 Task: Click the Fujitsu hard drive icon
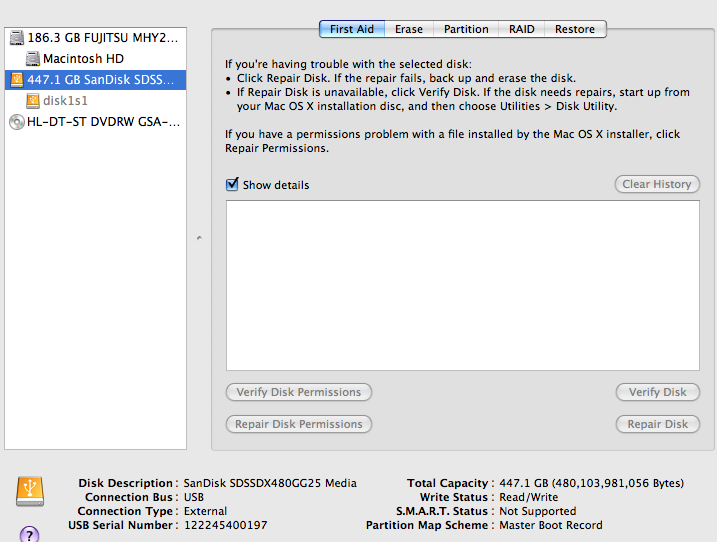click(x=16, y=38)
